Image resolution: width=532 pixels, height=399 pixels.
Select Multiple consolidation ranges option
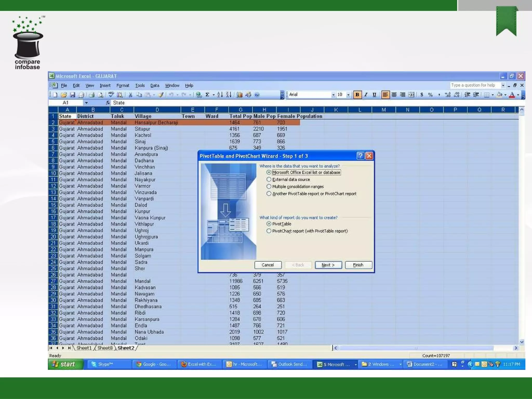(x=269, y=187)
